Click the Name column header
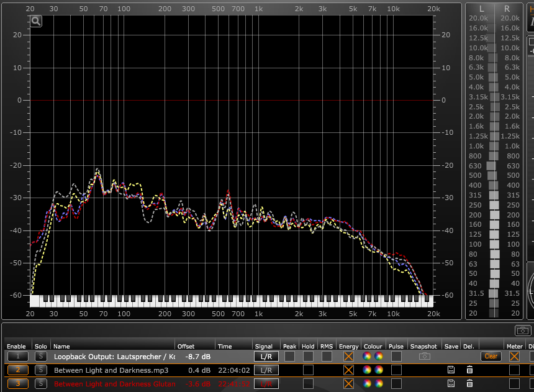 [x=61, y=346]
